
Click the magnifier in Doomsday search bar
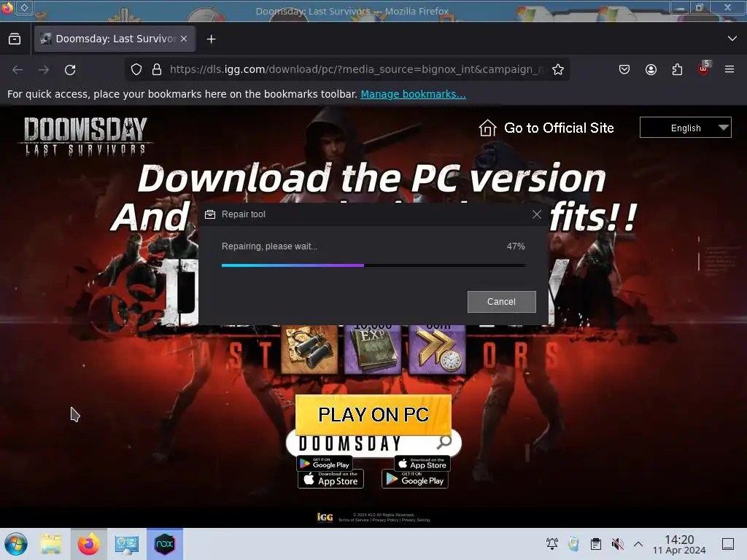(x=444, y=443)
